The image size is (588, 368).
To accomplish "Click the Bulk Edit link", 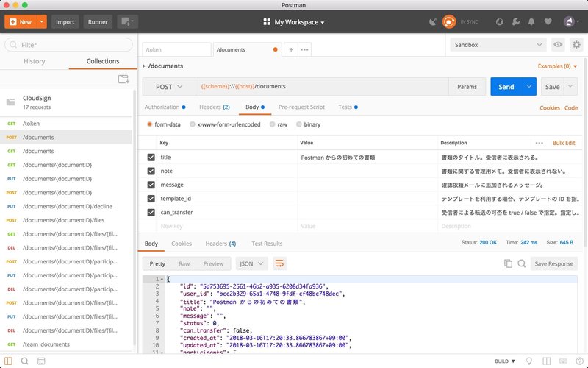I will [x=564, y=143].
